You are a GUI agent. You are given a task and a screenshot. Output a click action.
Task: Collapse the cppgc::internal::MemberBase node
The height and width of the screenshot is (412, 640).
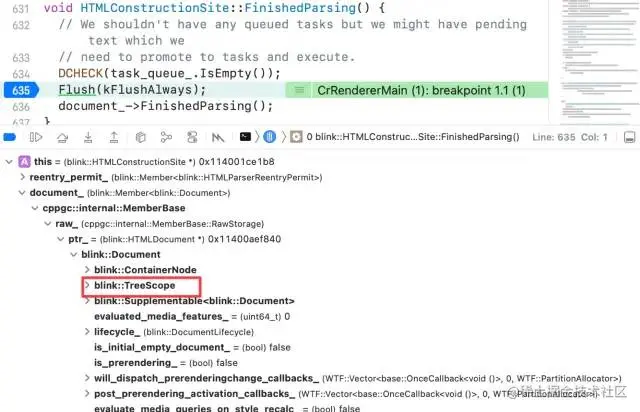pyautogui.click(x=35, y=208)
